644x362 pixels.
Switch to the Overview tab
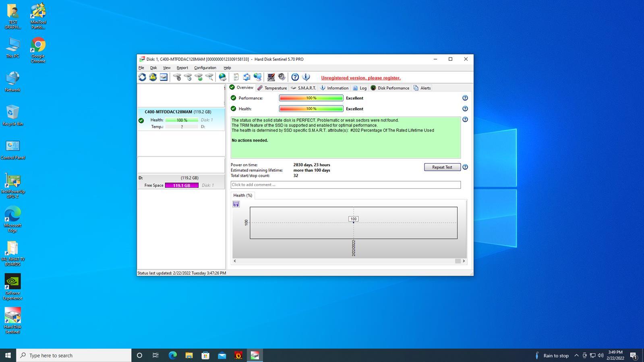pyautogui.click(x=241, y=87)
